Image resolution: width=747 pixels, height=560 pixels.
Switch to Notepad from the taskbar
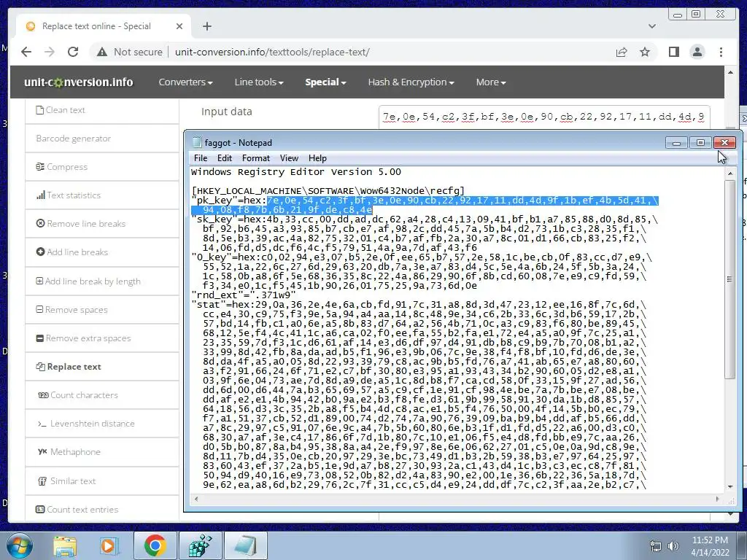[x=245, y=545]
